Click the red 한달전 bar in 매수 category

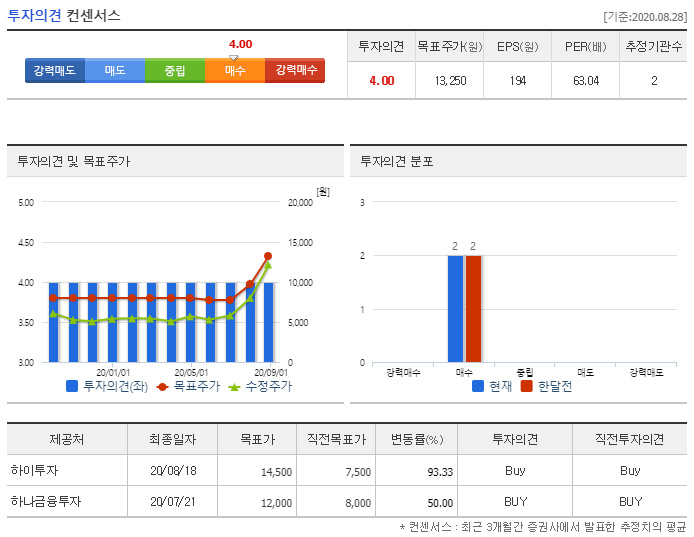tap(473, 309)
